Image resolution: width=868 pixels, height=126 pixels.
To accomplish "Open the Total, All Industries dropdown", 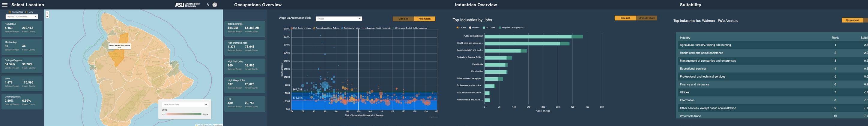I will [x=185, y=104].
